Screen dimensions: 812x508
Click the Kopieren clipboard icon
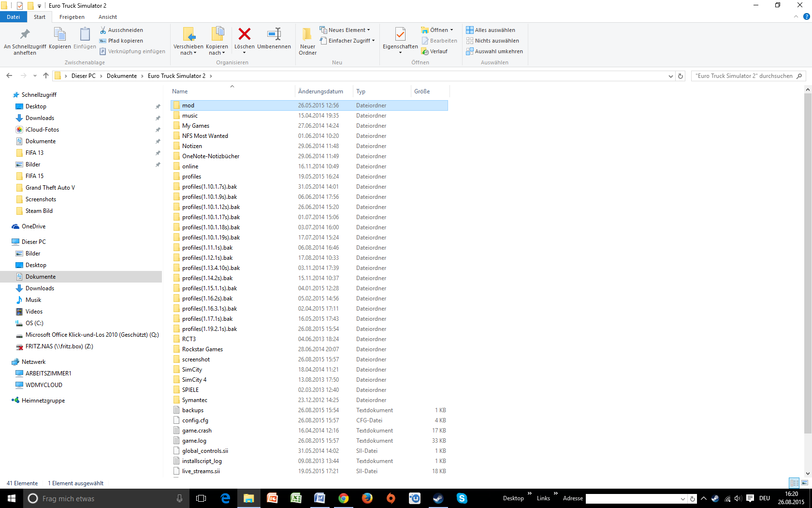(60, 39)
